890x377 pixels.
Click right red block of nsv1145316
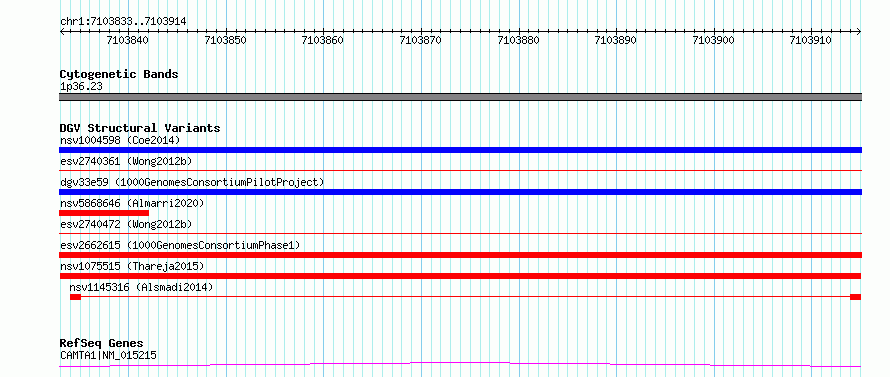[x=855, y=297]
